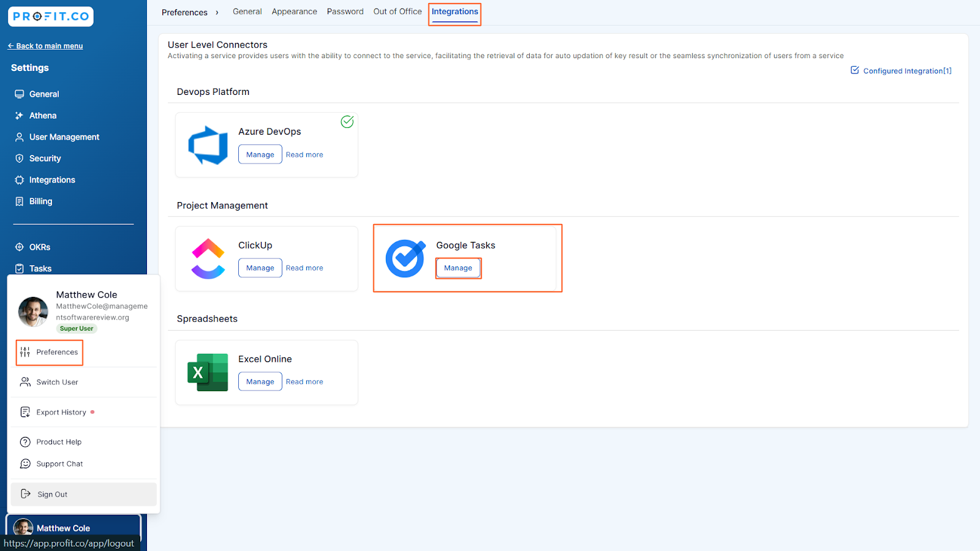Click Preferences breadcrumb at top
This screenshot has height=551, width=980.
pyautogui.click(x=184, y=12)
